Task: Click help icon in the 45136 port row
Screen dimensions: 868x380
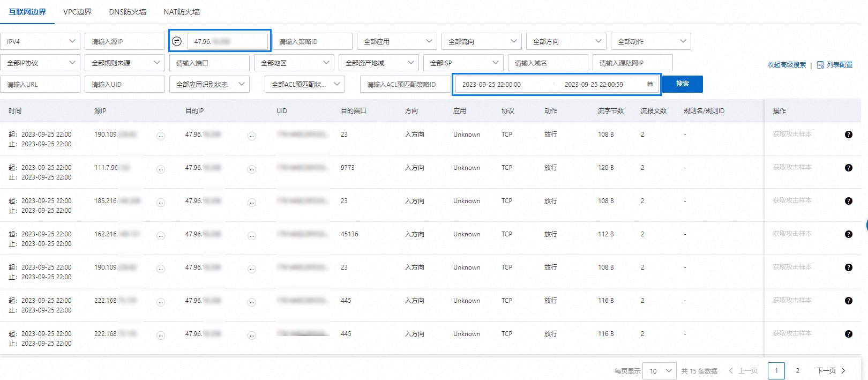Action: click(x=849, y=234)
